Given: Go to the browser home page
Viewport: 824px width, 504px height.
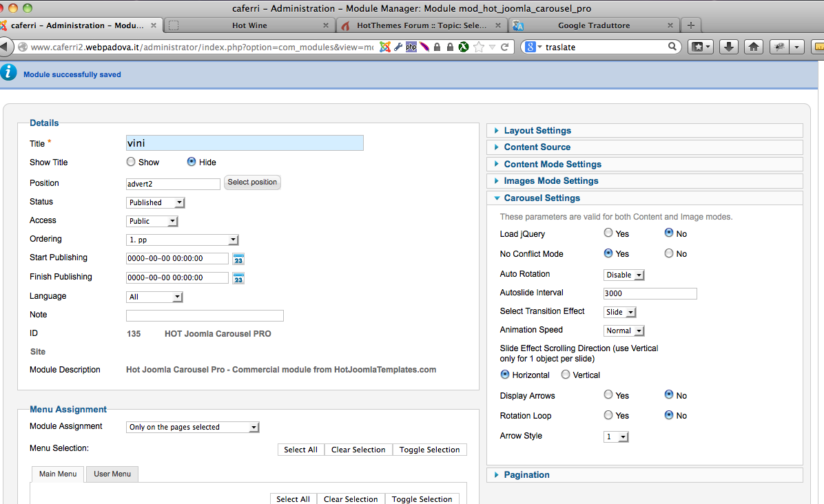Looking at the screenshot, I should (754, 47).
